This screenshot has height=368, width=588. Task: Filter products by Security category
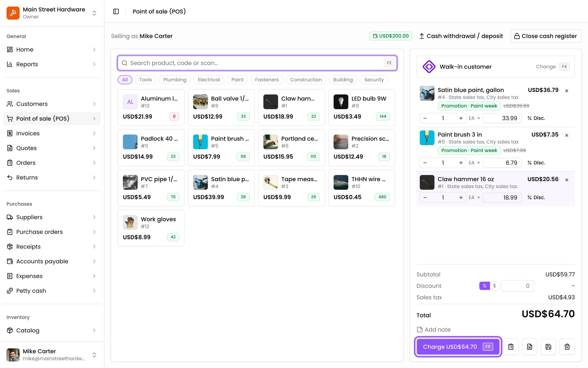pyautogui.click(x=374, y=80)
